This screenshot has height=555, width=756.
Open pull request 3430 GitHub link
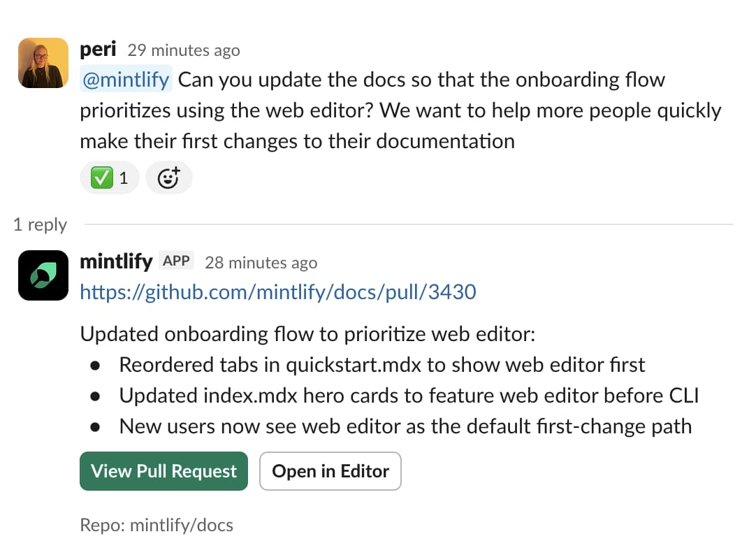(277, 292)
